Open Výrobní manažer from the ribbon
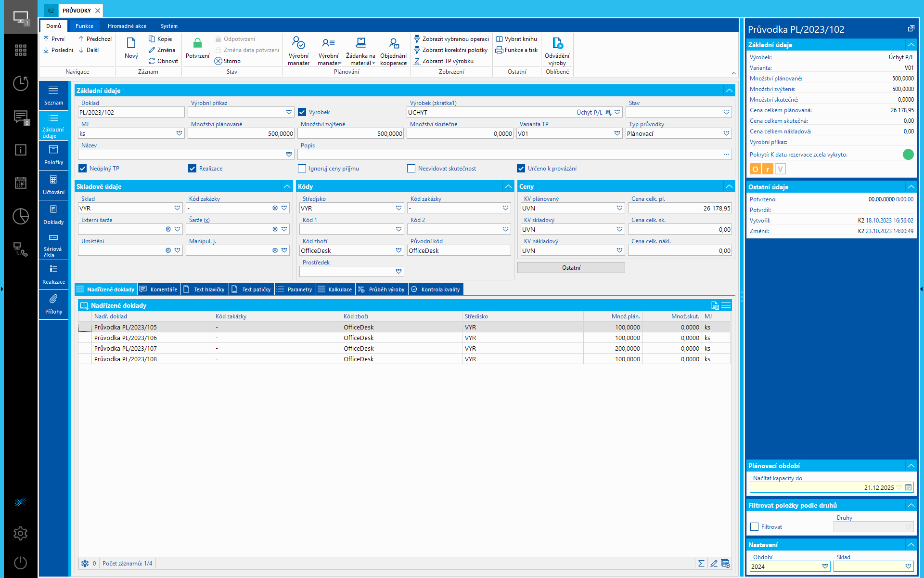924x578 pixels. (x=298, y=51)
